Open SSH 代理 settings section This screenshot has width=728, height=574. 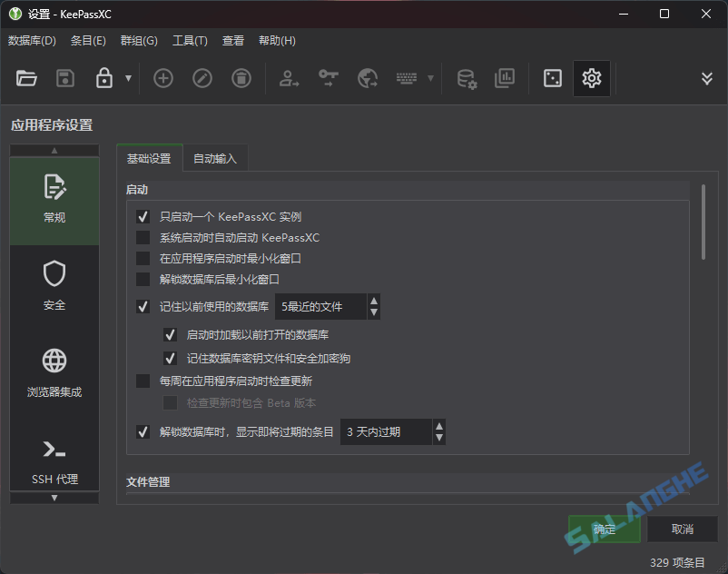[x=54, y=459]
